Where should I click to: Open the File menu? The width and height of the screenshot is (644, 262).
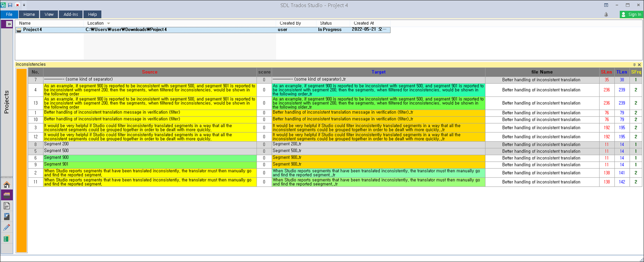9,14
